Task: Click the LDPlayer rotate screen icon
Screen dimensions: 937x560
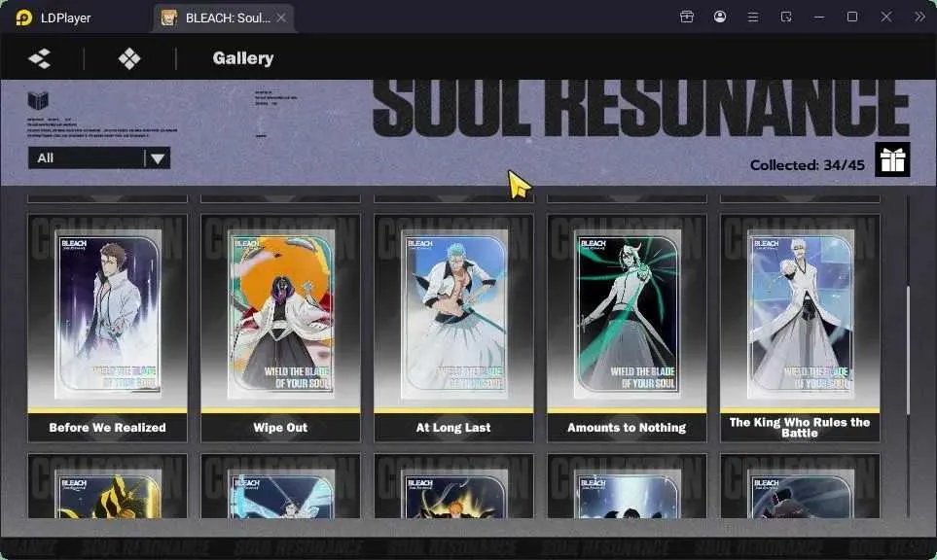Action: (786, 17)
